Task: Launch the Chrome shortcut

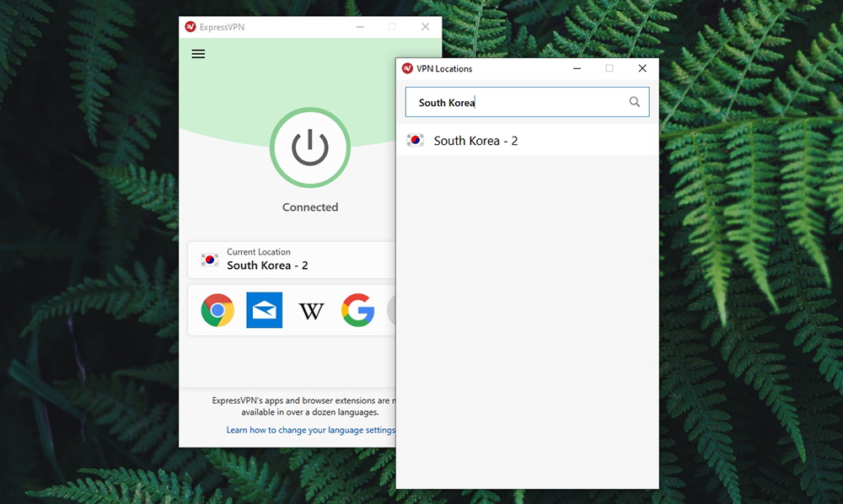Action: tap(217, 310)
